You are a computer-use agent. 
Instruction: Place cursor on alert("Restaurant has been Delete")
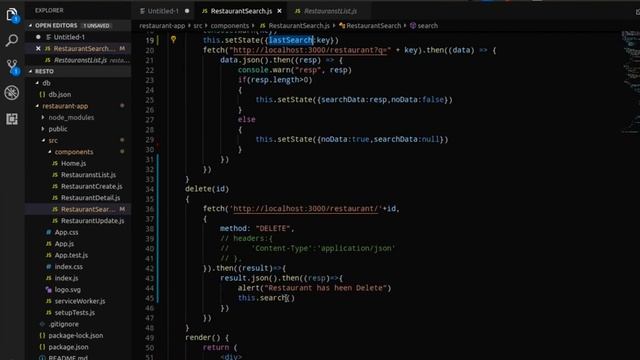pyautogui.click(x=314, y=288)
